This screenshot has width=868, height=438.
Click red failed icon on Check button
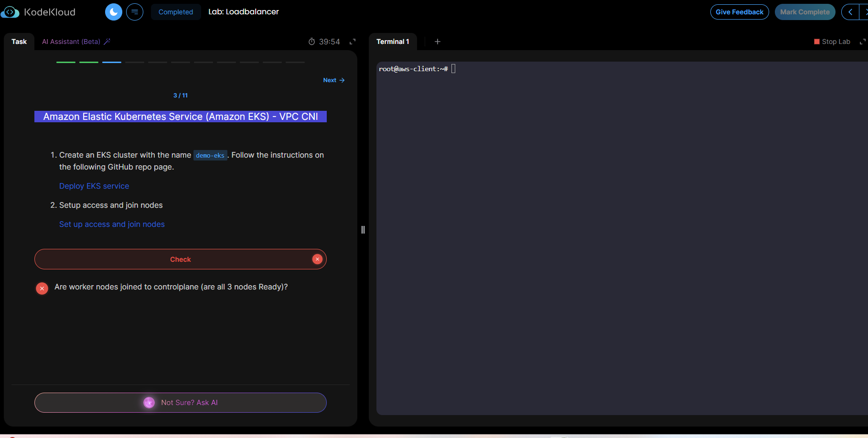[317, 259]
